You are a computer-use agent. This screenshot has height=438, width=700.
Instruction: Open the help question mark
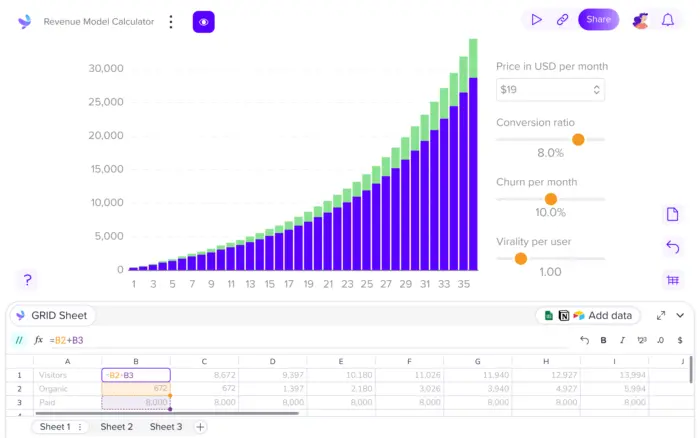tap(27, 280)
